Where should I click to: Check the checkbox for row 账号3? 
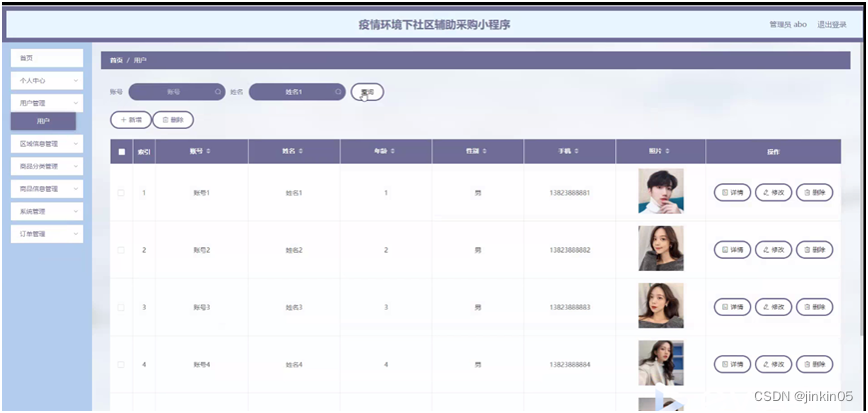click(x=121, y=307)
